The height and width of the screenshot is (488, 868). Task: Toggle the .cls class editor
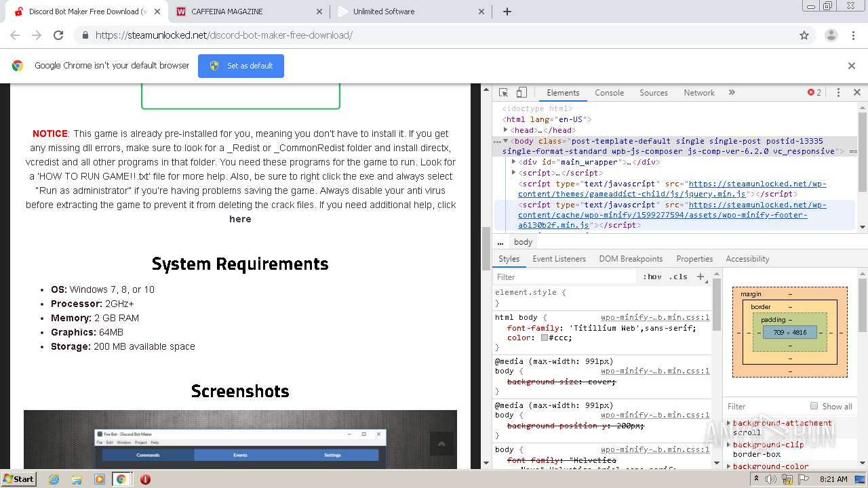(x=678, y=277)
